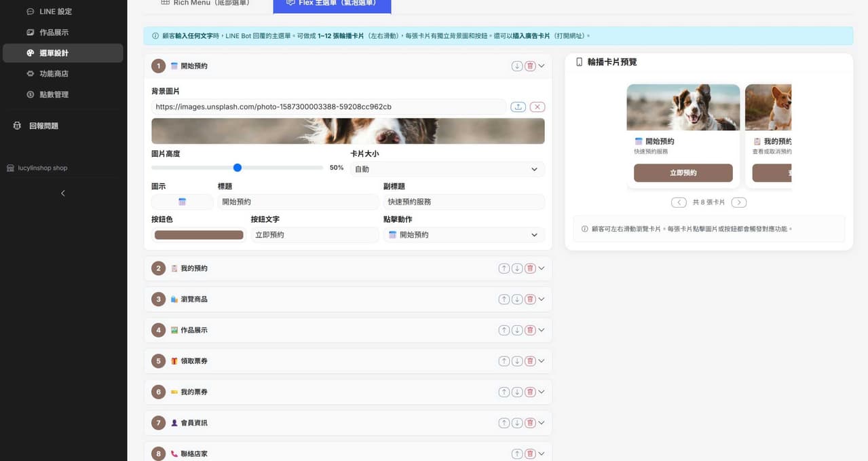
Task: Open the button color swatch
Action: coord(199,235)
